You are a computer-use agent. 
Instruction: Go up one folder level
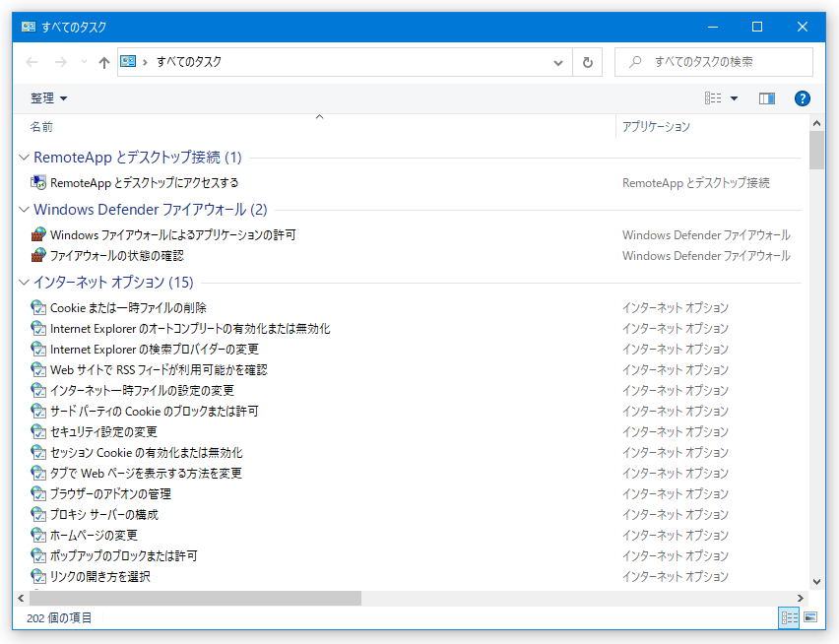pyautogui.click(x=103, y=63)
